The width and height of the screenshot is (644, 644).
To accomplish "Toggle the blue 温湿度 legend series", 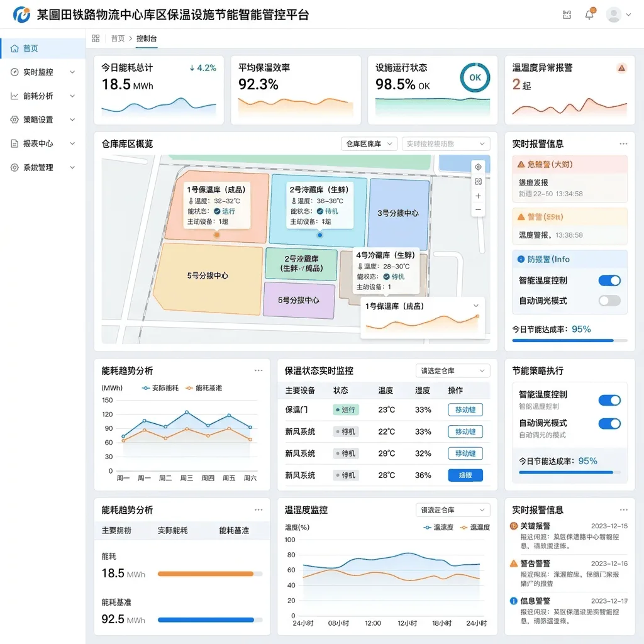I will (x=438, y=528).
